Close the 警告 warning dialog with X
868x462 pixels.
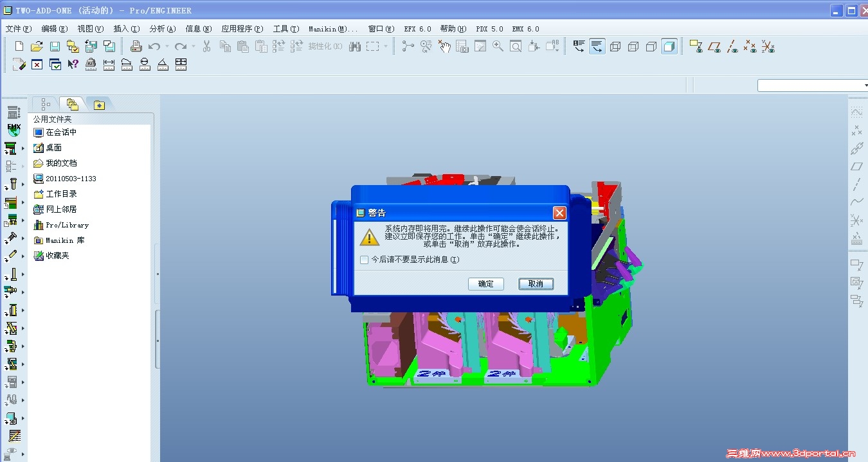click(x=559, y=213)
